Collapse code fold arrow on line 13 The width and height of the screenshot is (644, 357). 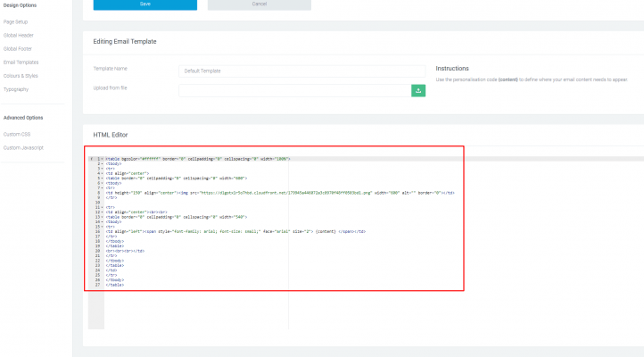103,217
